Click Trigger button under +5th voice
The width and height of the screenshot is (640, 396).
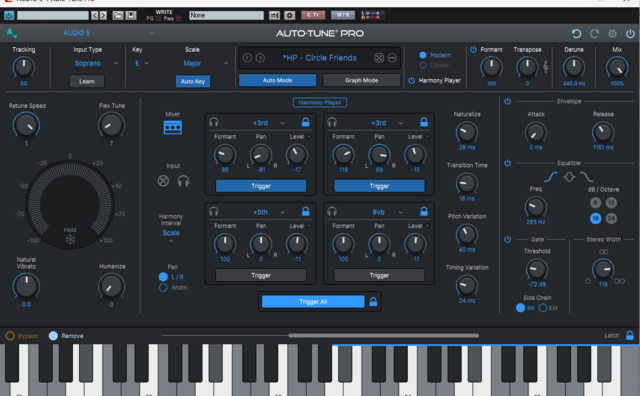261,275
